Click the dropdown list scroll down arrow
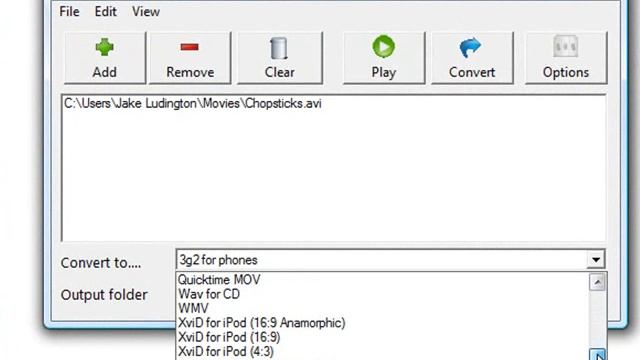Image resolution: width=640 pixels, height=360 pixels. tap(598, 355)
